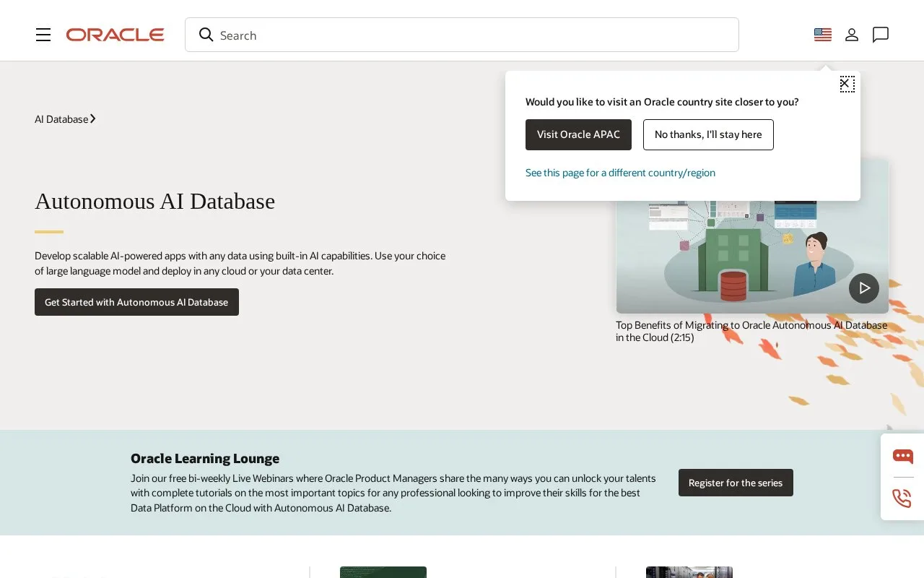Click the phone call side icon
The image size is (924, 578).
point(902,499)
